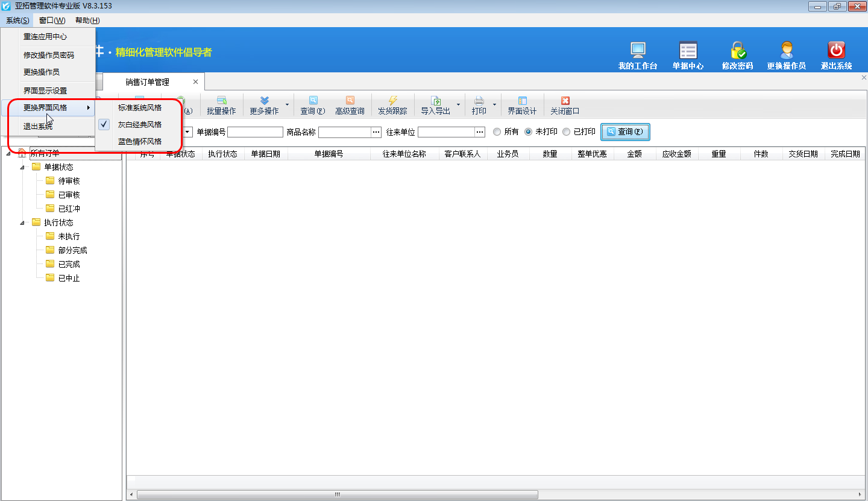This screenshot has width=868, height=501.
Task: Click the 更换操作员 user icon
Action: coord(786,51)
